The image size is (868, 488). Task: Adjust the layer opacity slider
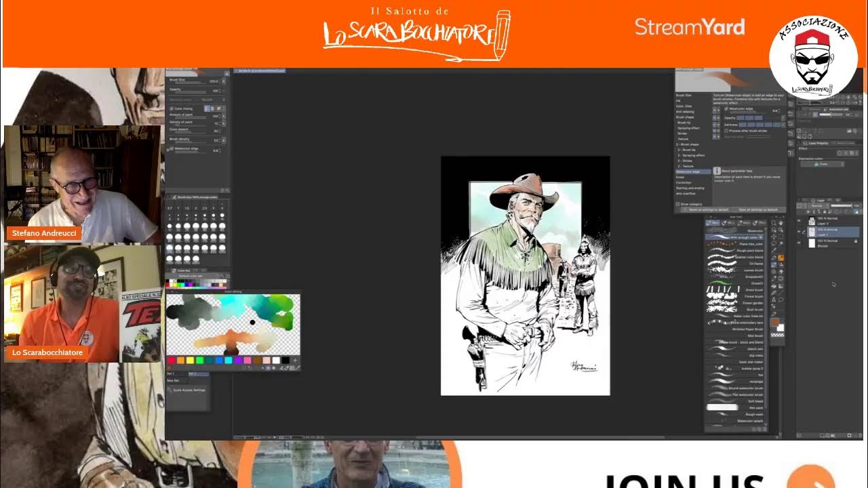842,205
